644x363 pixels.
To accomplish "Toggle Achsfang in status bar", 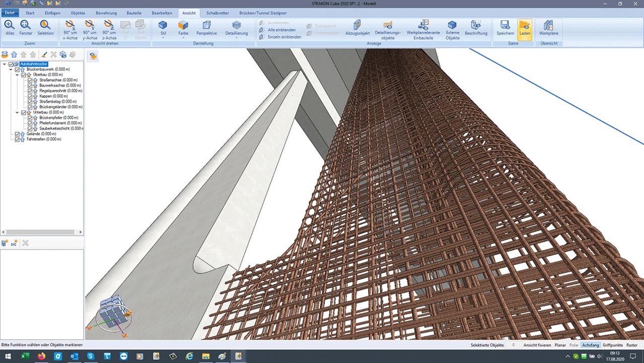I will [590, 345].
